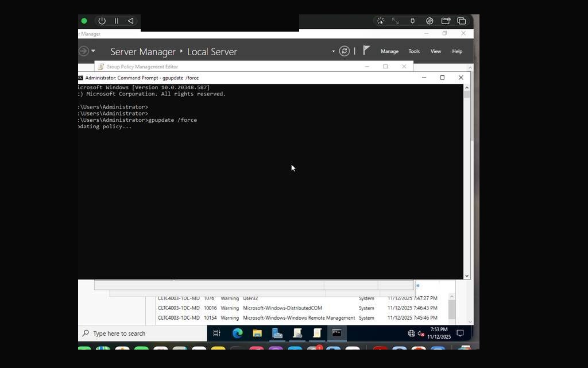588x368 pixels.
Task: Click the Command Prompt scrollbar down arrow
Action: [467, 275]
